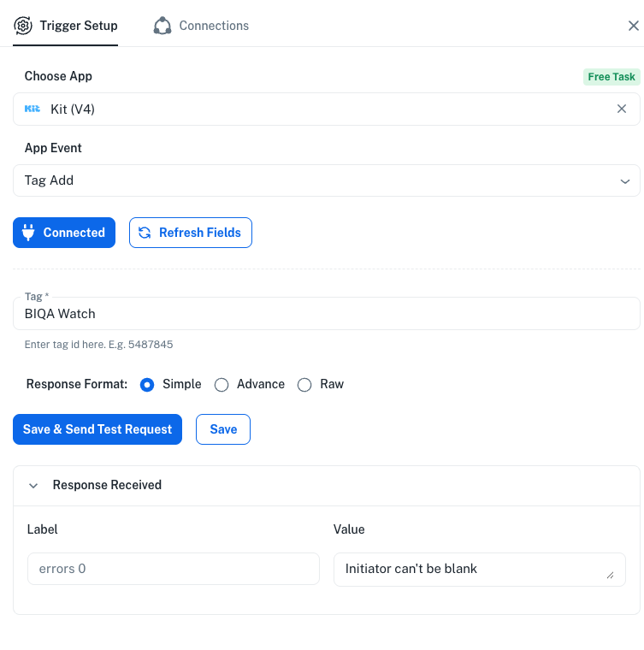Click the Tag input field
This screenshot has height=650, width=644.
(326, 314)
